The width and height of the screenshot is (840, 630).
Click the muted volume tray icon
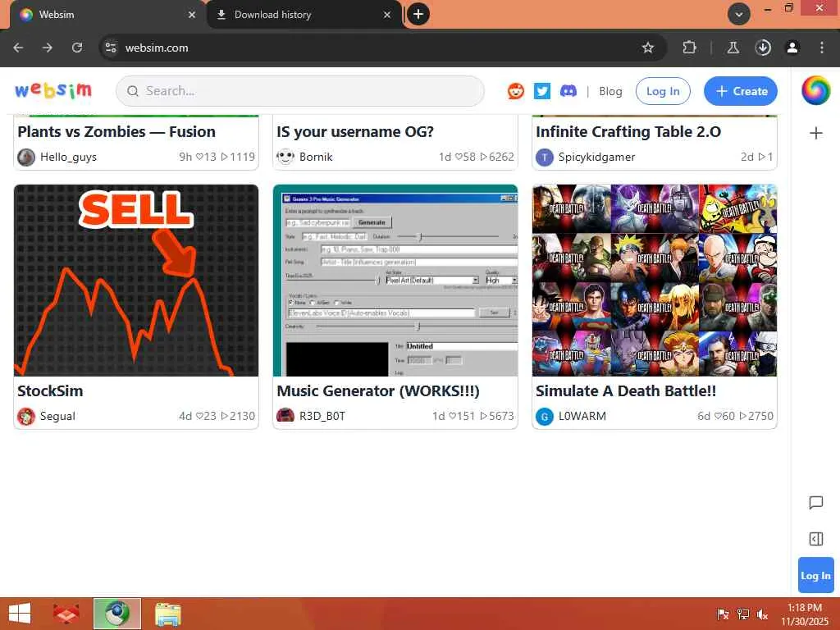click(762, 614)
